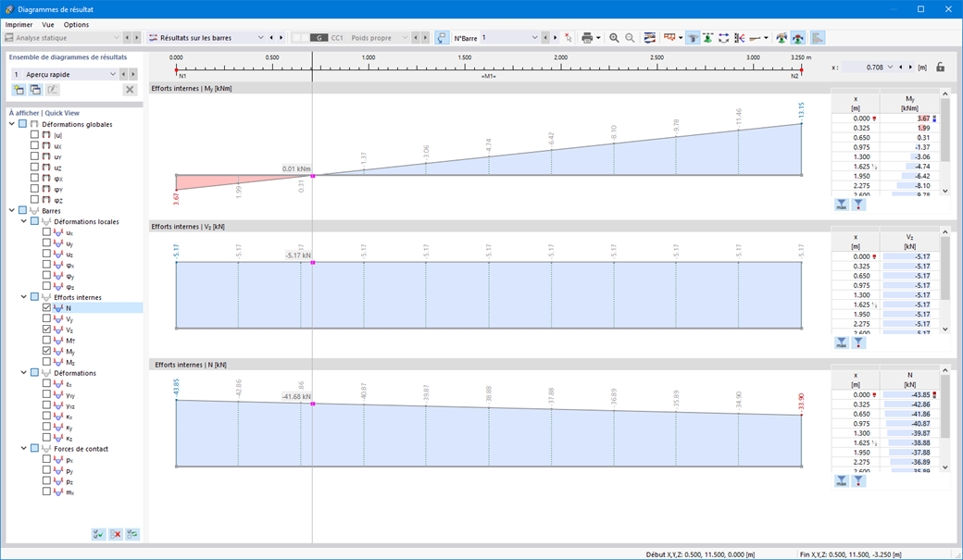This screenshot has height=560, width=963.
Task: Edit the Aperçu rapide diagram set
Action: point(52,89)
